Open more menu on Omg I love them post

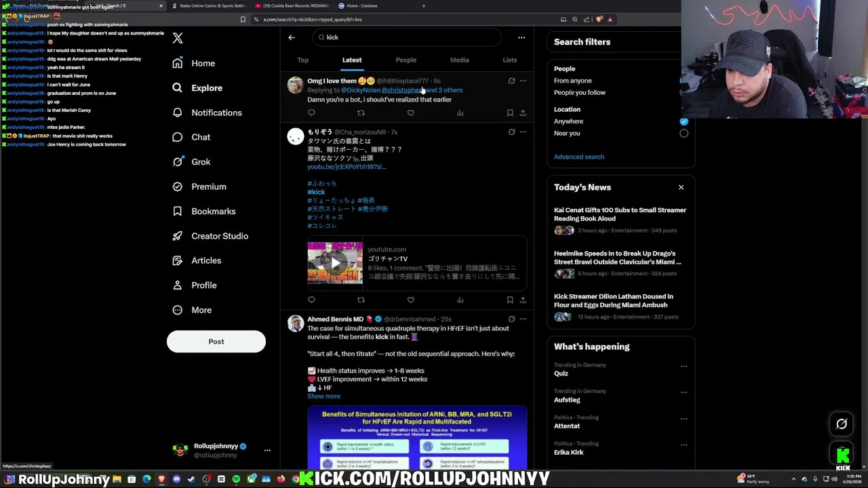tap(523, 81)
